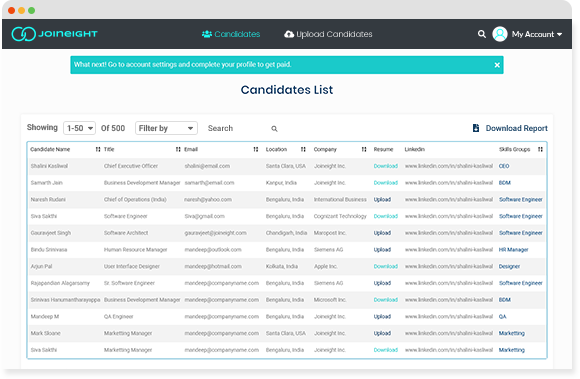Viewport: 580px width, 379px height.
Task: Sort by Candidate Name column
Action: (x=98, y=149)
